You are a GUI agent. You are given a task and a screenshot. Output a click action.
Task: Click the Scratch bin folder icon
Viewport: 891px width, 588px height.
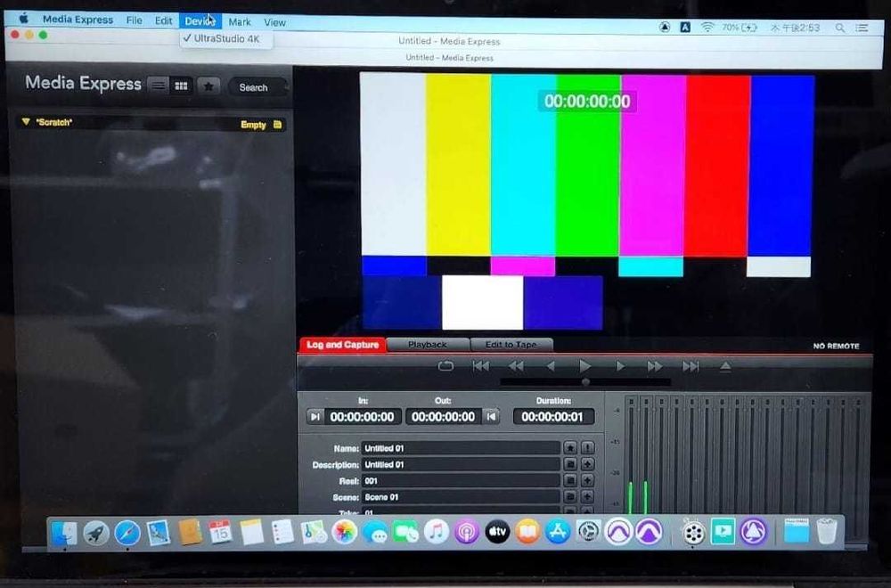point(277,125)
